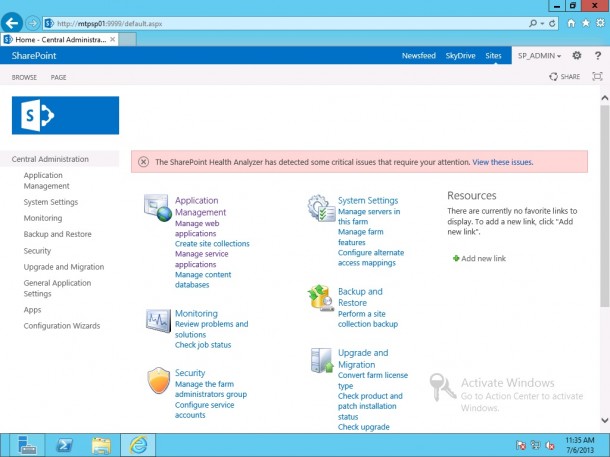This screenshot has height=457, width=610.
Task: Click the focus on content icon
Action: click(x=597, y=77)
